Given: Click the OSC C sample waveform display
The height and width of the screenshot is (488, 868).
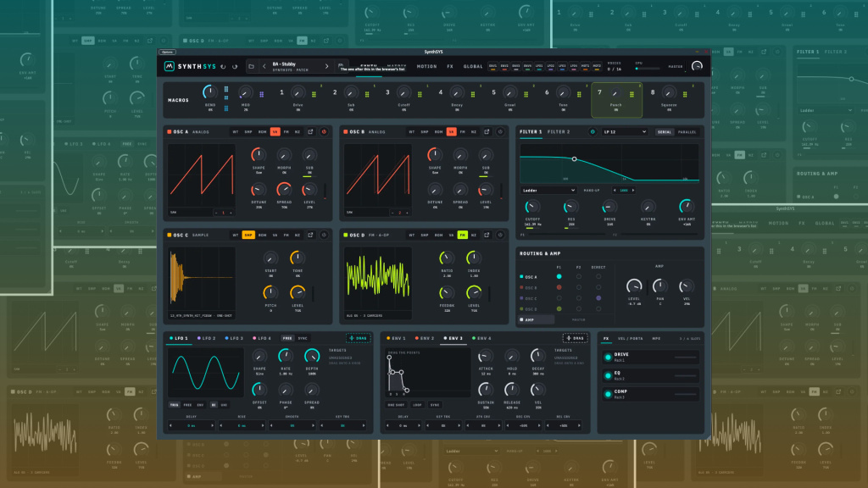Looking at the screenshot, I should click(x=202, y=282).
